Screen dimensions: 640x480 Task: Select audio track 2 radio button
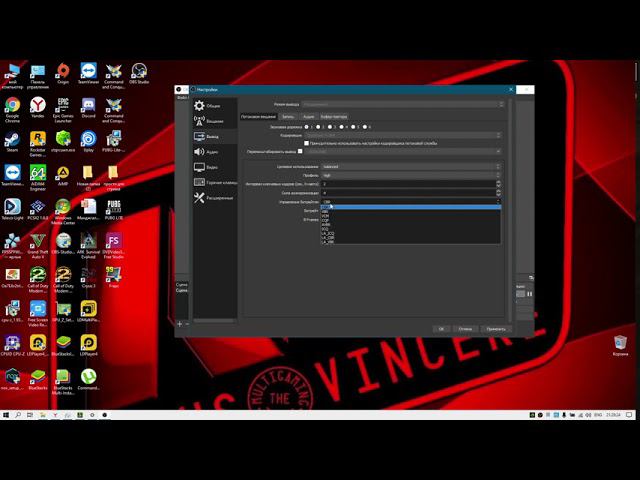click(318, 127)
